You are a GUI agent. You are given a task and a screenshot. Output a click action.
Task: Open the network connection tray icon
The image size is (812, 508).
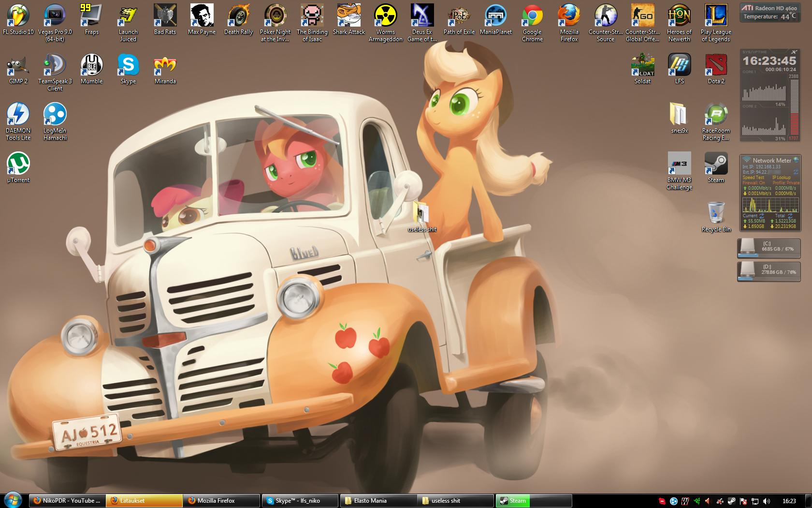pos(755,501)
